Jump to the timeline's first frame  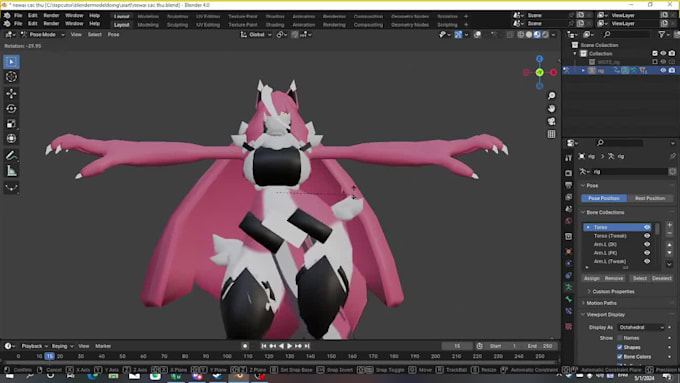coord(264,346)
